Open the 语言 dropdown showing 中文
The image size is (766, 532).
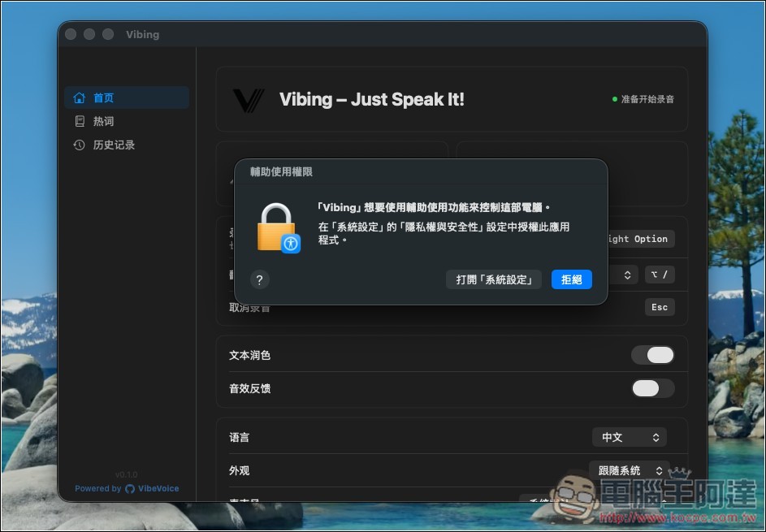coord(629,437)
